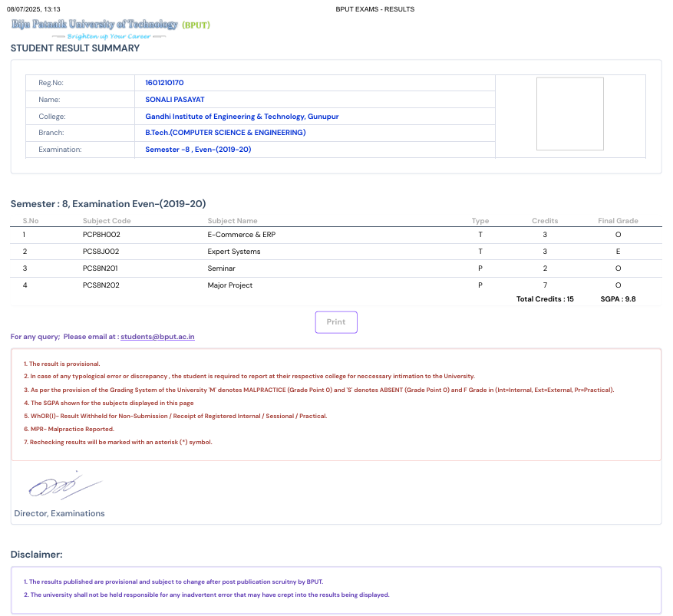Click the disclaimer about post publication scrutiny
The image size is (673, 616).
173,581
